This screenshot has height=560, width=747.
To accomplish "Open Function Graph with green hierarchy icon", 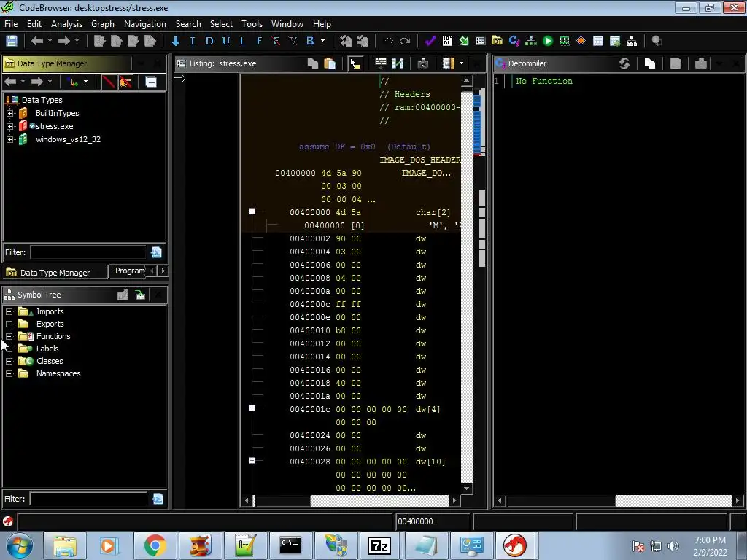I will click(531, 41).
